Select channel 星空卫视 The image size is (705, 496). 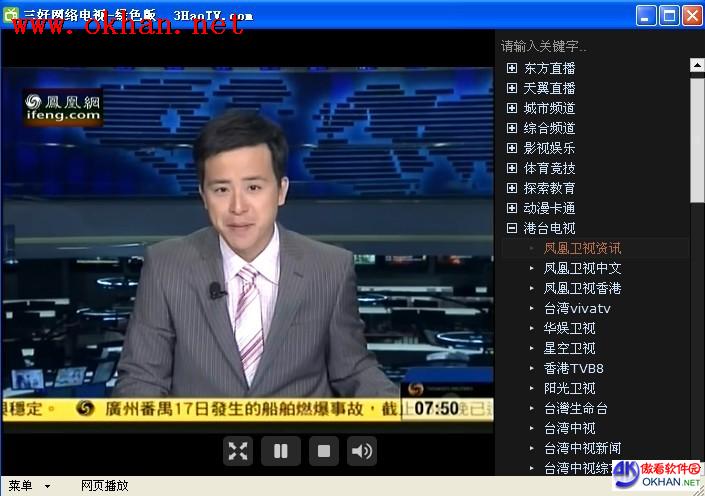pos(569,349)
